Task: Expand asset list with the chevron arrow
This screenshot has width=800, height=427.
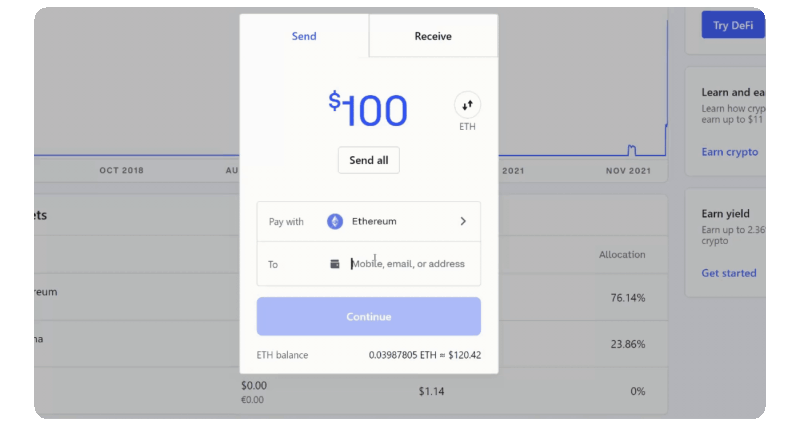Action: click(x=463, y=221)
